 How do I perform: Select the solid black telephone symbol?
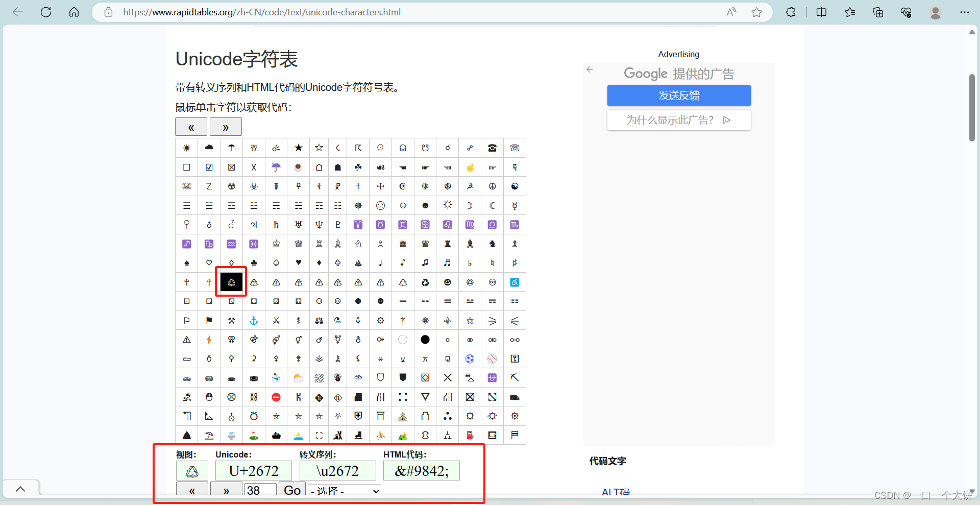click(492, 148)
